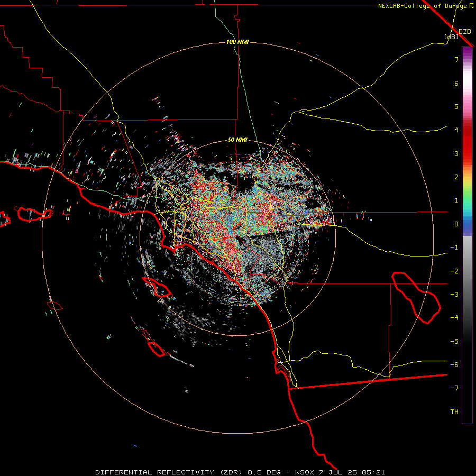Select the 1 dB scale label

click(x=456, y=200)
